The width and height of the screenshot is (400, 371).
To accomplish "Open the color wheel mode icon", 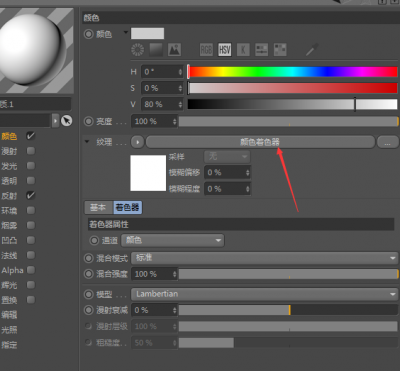I will [x=137, y=50].
